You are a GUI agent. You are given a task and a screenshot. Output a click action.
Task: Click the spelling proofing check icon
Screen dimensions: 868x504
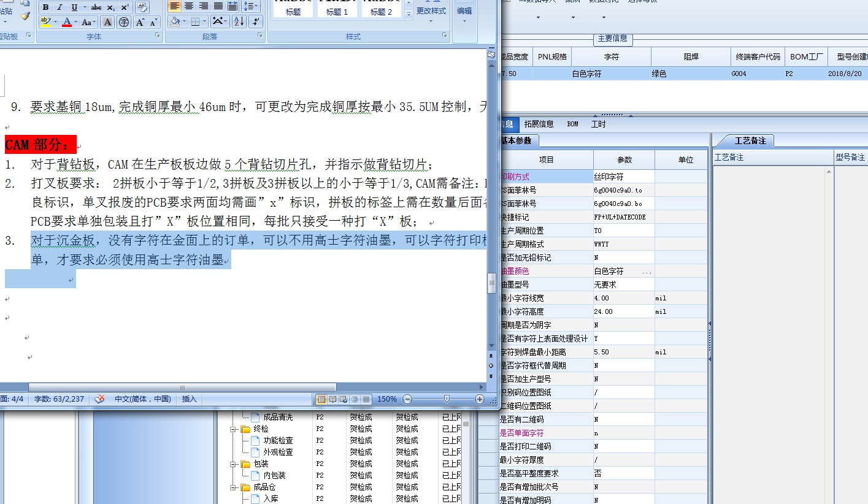pos(100,399)
